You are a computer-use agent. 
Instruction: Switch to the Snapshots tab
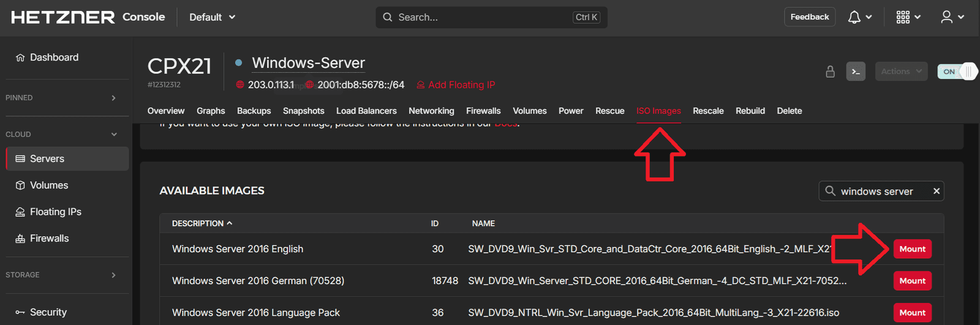coord(303,111)
